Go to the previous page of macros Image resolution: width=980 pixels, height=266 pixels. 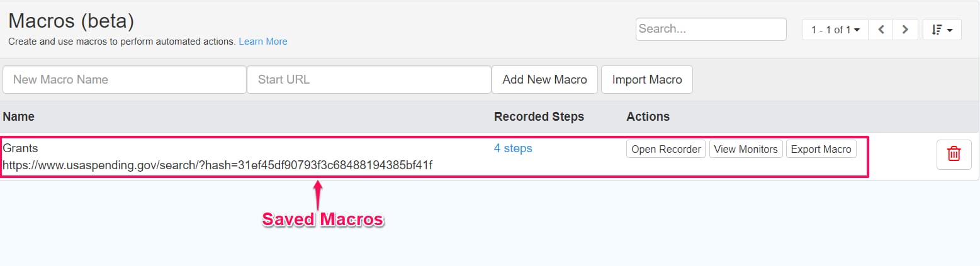[881, 30]
